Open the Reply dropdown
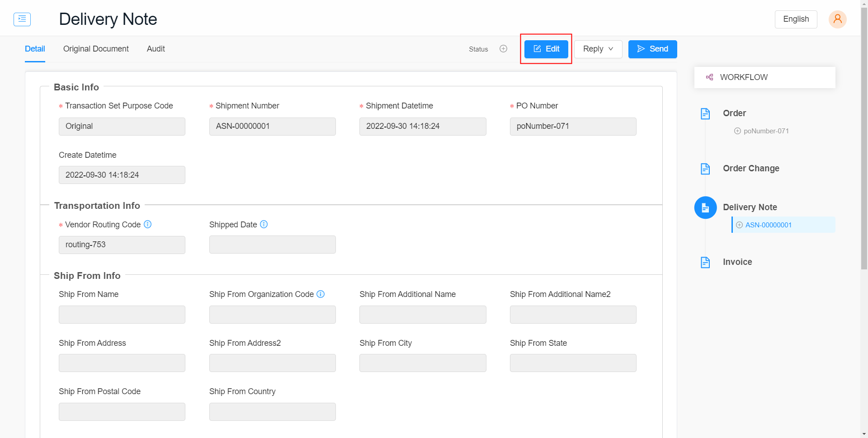Viewport: 868px width, 438px height. pos(598,49)
